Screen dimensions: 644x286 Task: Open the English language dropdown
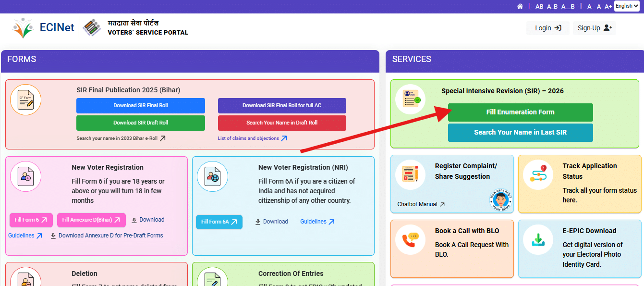click(x=627, y=6)
